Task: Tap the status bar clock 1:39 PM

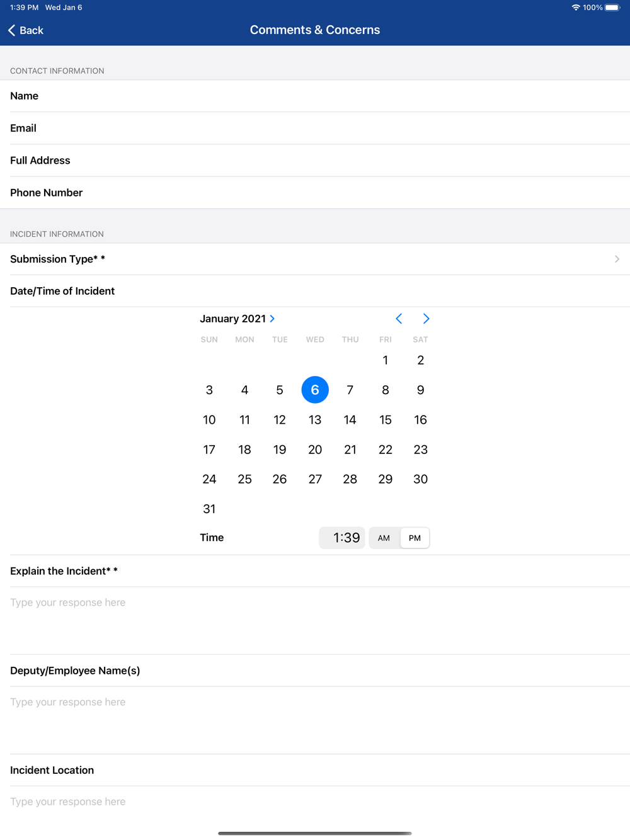Action: click(x=24, y=8)
